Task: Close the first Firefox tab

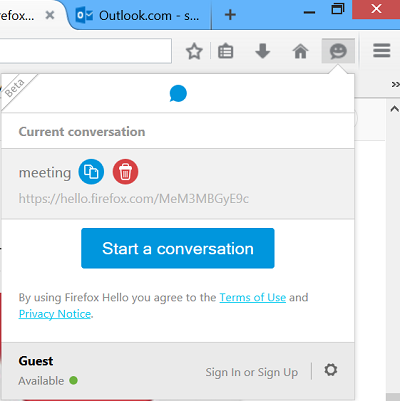Action: pyautogui.click(x=50, y=15)
